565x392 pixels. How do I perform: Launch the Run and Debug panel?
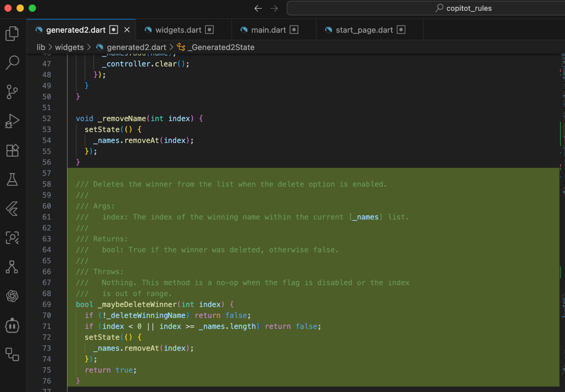(12, 121)
